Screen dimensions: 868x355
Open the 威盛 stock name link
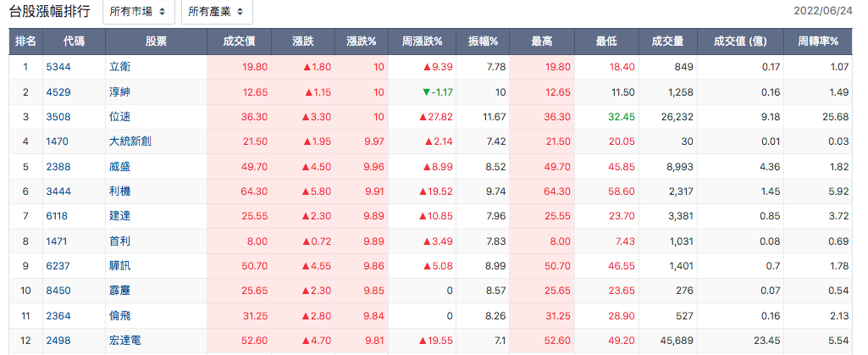120,167
